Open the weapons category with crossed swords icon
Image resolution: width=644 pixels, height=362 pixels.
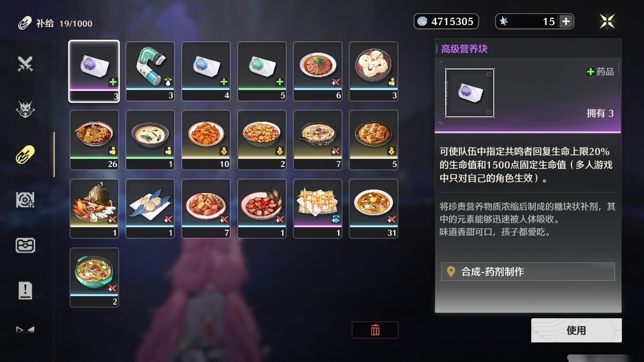[x=25, y=63]
